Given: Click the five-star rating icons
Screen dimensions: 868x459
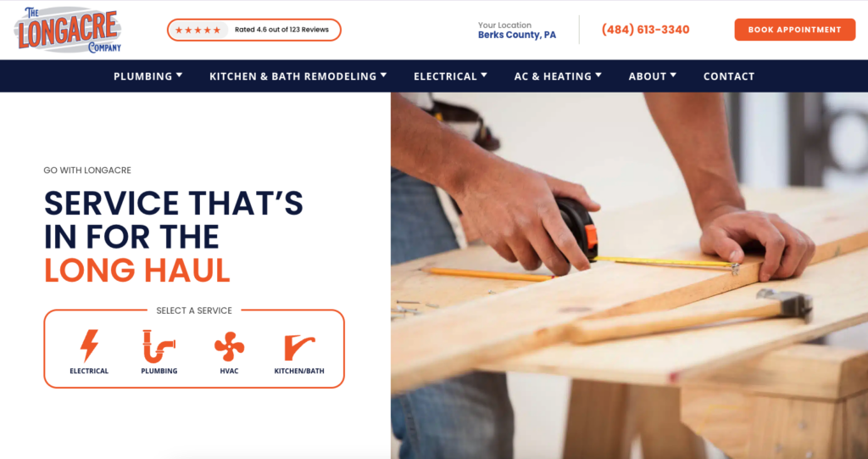Looking at the screenshot, I should click(x=198, y=30).
